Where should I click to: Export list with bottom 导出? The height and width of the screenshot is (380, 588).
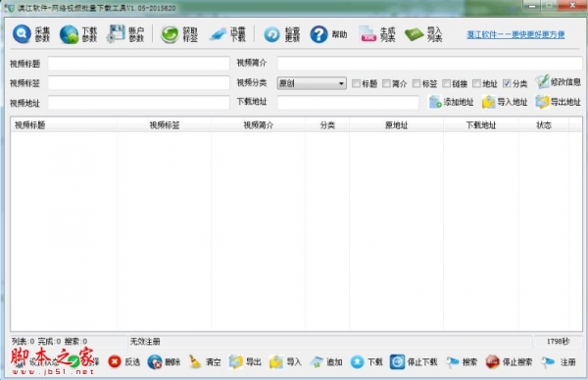[x=245, y=361]
